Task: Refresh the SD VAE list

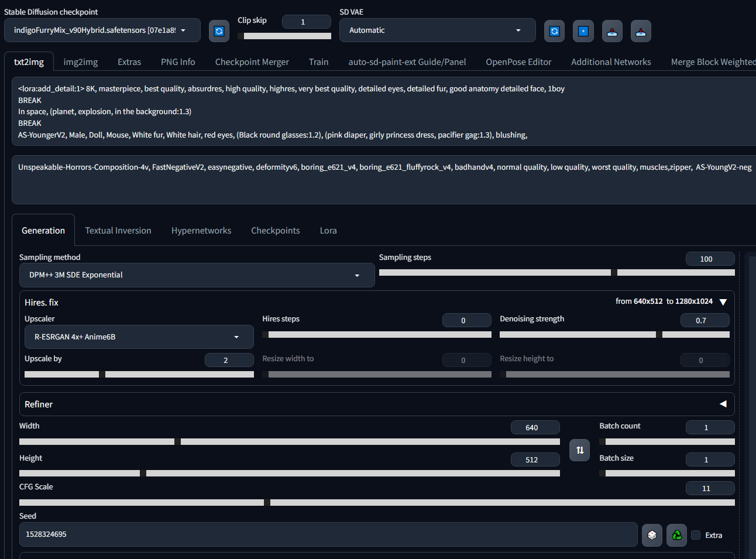Action: tap(554, 31)
